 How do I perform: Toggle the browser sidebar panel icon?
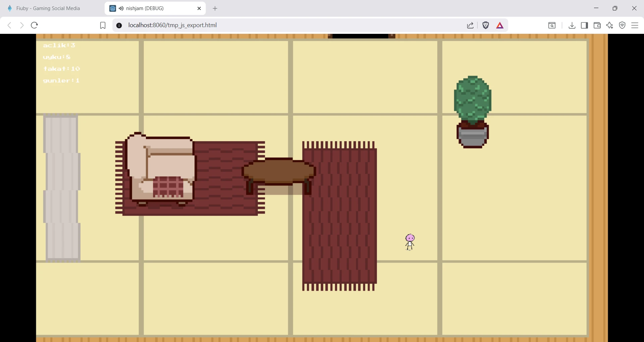pos(584,25)
